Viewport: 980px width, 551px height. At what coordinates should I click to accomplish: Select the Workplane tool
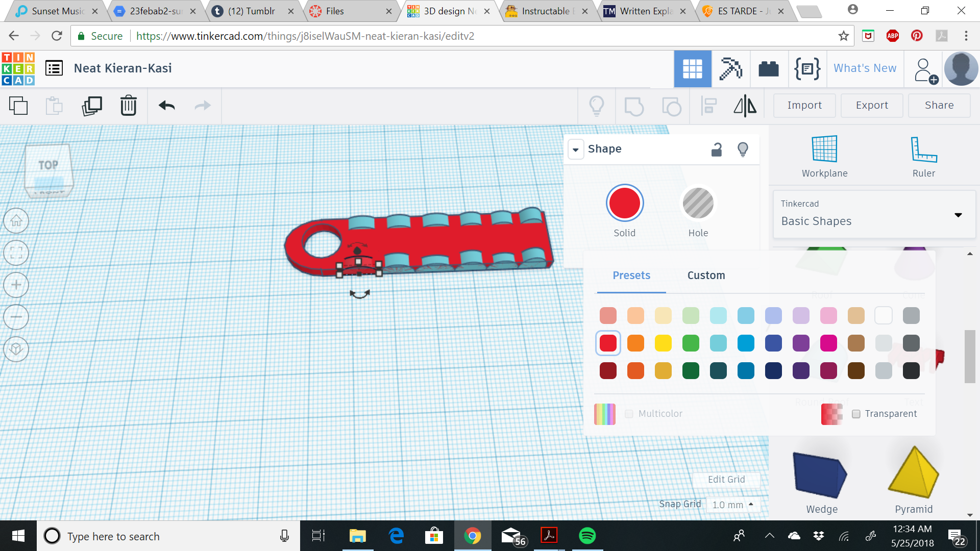[x=824, y=156]
